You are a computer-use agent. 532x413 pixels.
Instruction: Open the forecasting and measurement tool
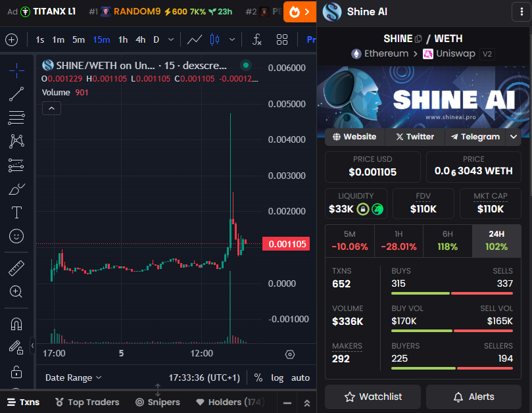pos(16,165)
